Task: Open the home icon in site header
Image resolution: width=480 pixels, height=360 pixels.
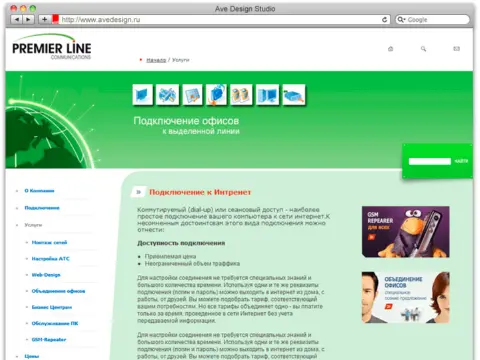Action: click(x=391, y=49)
